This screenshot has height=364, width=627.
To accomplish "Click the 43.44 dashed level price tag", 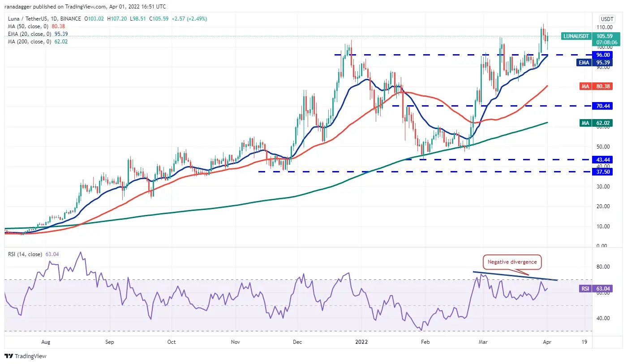I will pos(600,159).
